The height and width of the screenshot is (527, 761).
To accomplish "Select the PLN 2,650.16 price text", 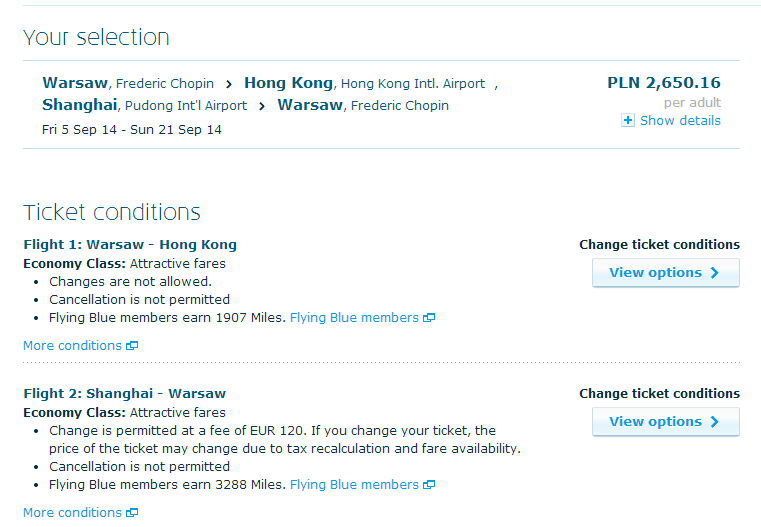I will pyautogui.click(x=664, y=82).
